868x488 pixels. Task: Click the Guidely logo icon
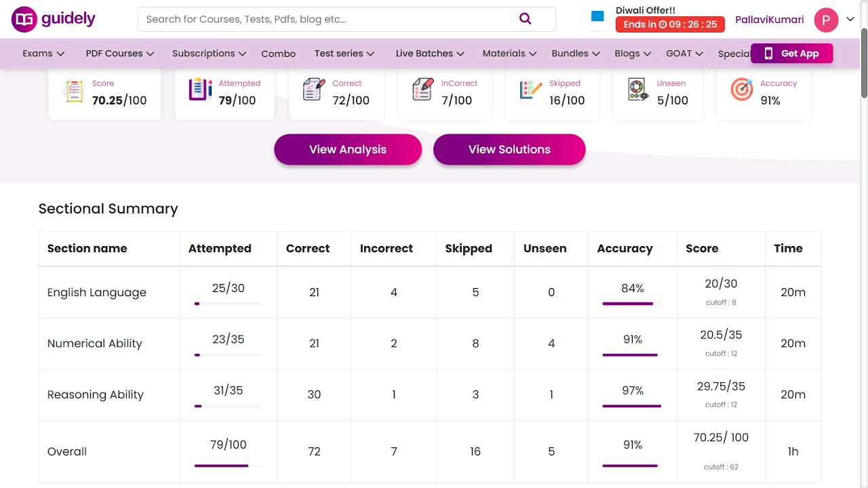24,20
